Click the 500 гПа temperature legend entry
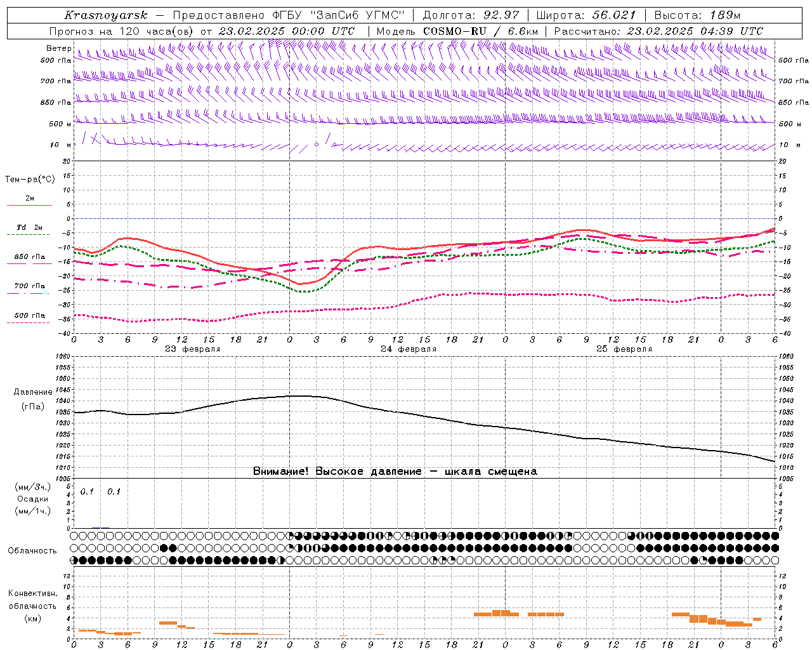This screenshot has width=812, height=650. (30, 315)
